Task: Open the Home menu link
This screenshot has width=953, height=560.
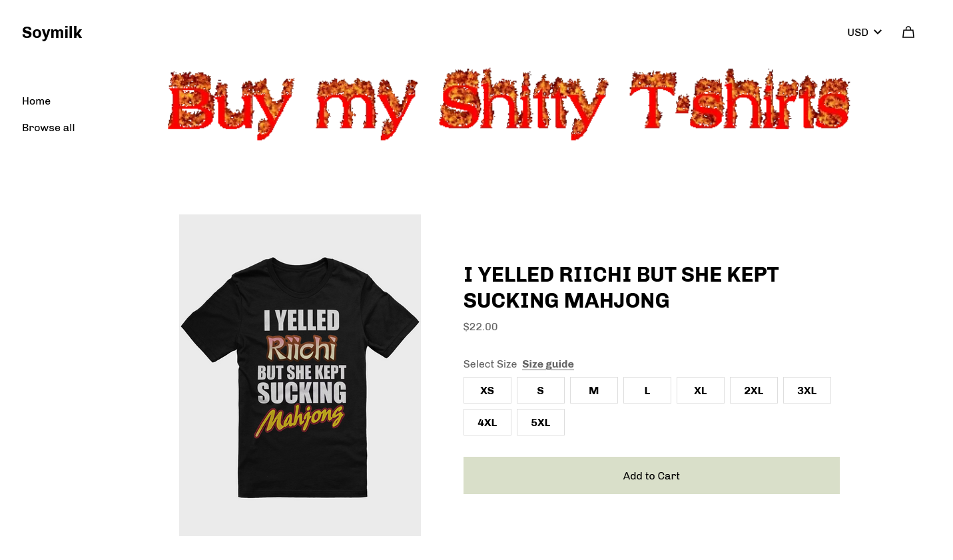Action: pyautogui.click(x=36, y=101)
